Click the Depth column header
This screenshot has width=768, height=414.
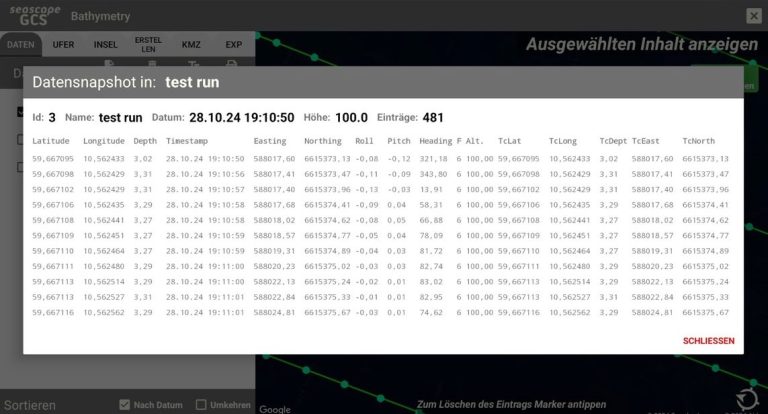(145, 141)
